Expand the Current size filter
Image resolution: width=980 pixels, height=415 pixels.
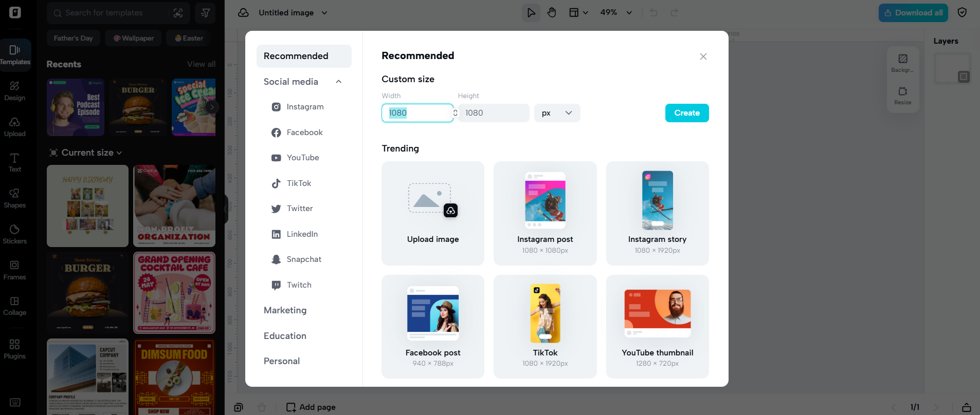tap(86, 153)
